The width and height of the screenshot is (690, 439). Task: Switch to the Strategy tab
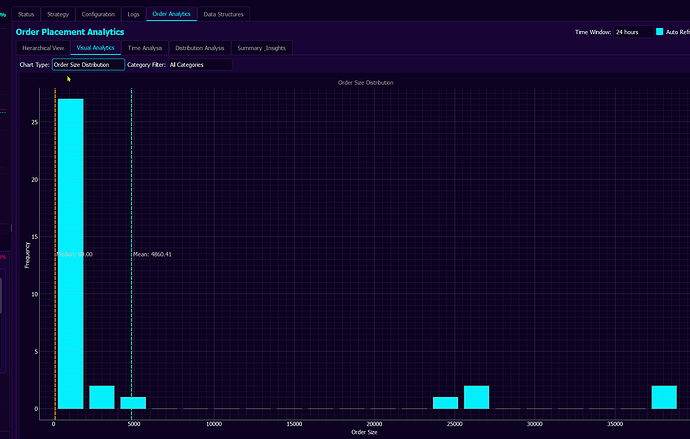coord(58,14)
